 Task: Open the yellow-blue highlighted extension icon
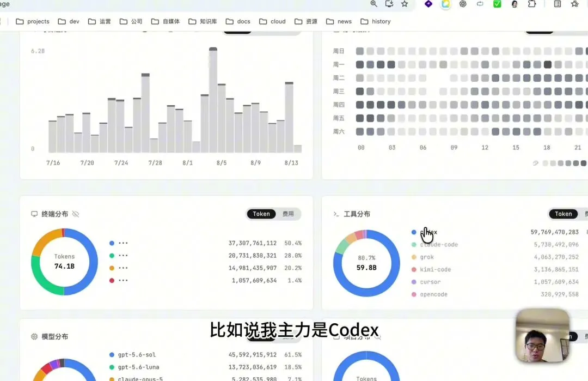pos(445,4)
